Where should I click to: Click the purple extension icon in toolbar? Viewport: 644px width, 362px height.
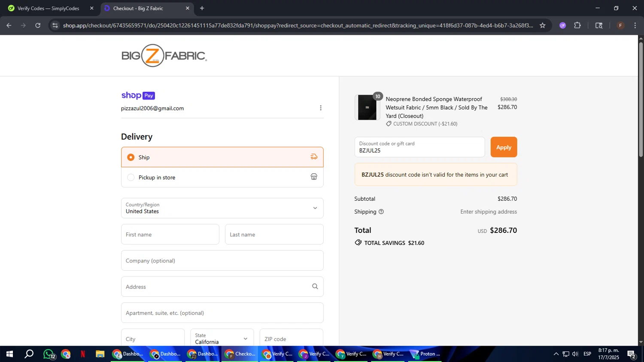click(562, 25)
